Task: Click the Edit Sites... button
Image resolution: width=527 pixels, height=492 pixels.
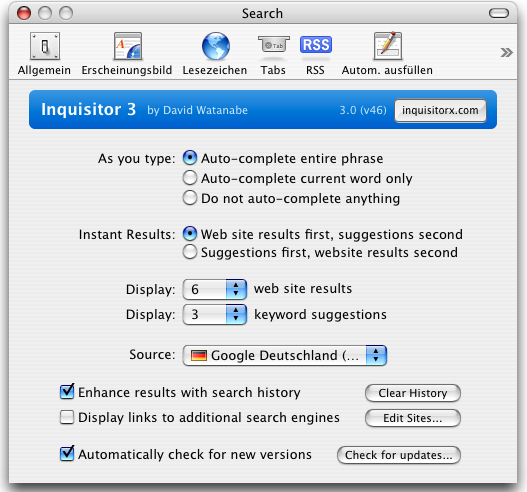Action: 413,418
